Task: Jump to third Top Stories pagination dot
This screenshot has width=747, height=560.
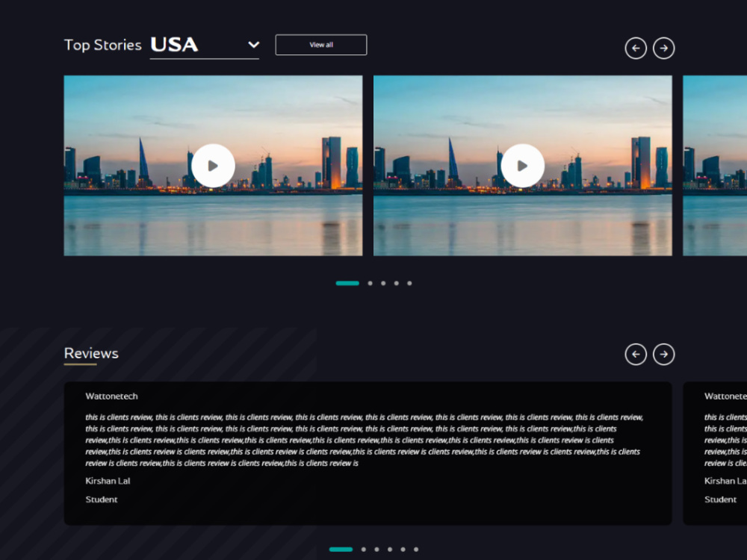Action: (383, 283)
